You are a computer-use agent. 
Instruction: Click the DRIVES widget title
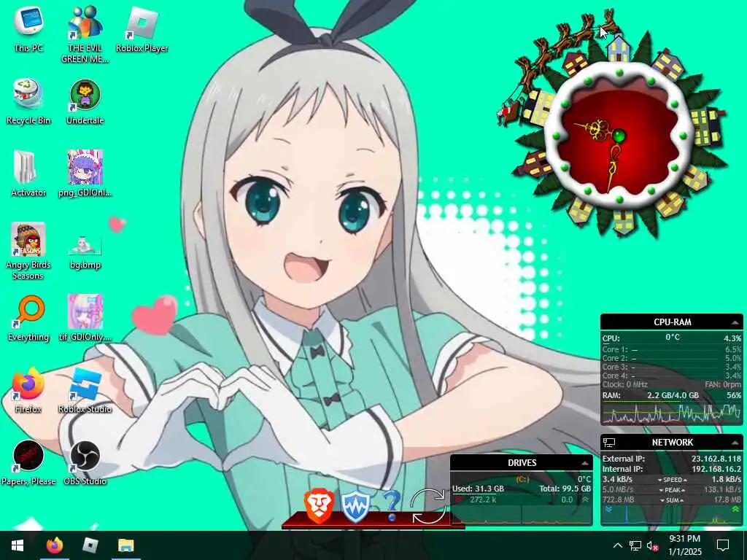[x=522, y=463]
